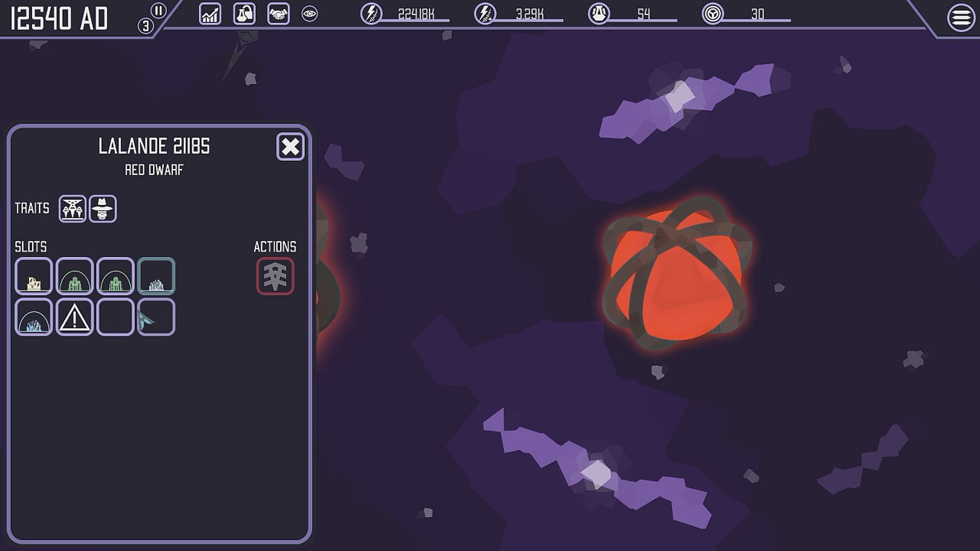Select the teal-bordered crystal city slot
The height and width of the screenshot is (551, 980).
tap(156, 276)
